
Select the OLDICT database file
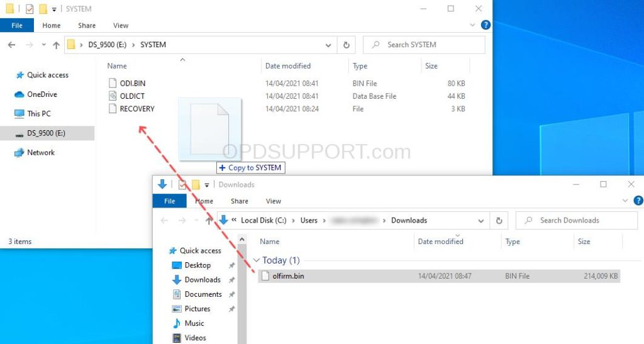(132, 96)
